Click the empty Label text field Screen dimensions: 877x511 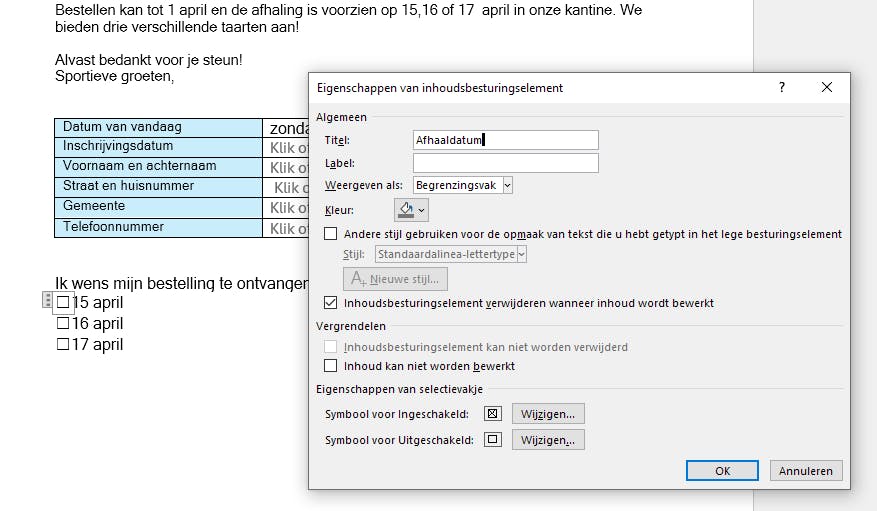point(505,163)
